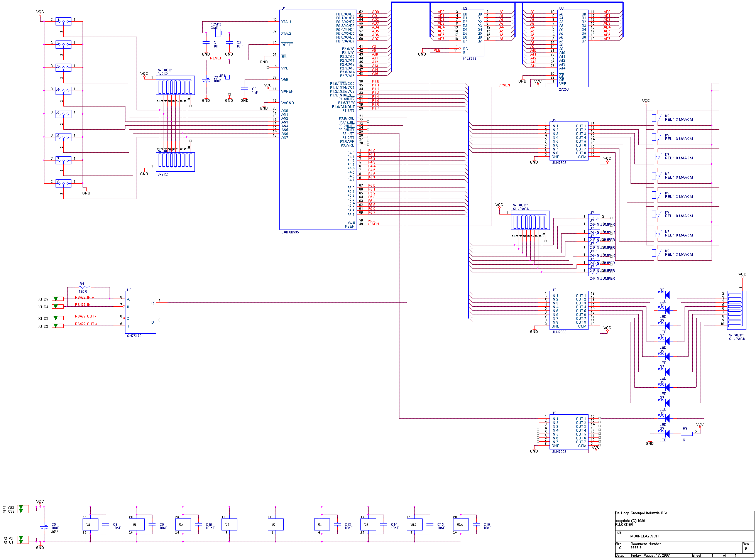Click the first 2-PIN JUMPER J2
The image size is (756, 559).
coord(594,217)
